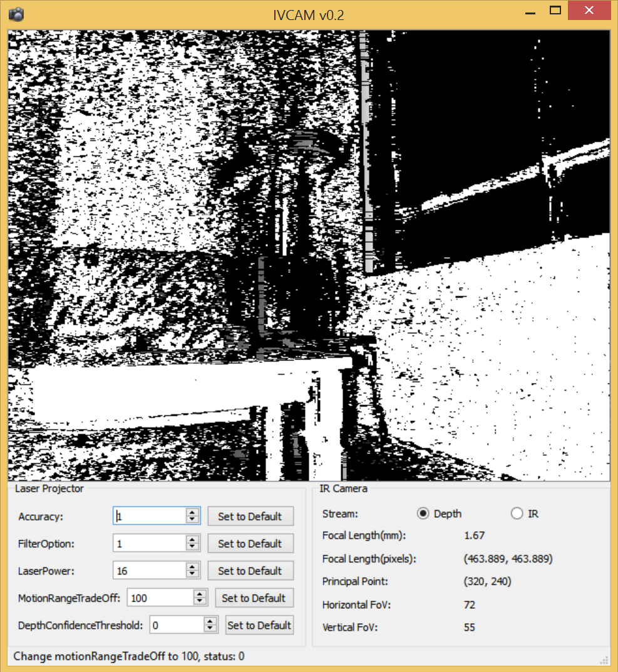Click the IVCAM camera icon in title bar

(x=16, y=14)
